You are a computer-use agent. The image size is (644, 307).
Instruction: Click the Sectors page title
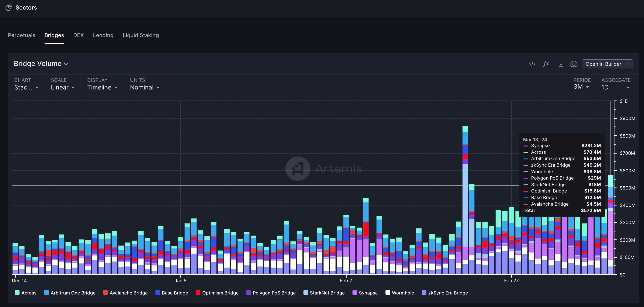pyautogui.click(x=26, y=7)
